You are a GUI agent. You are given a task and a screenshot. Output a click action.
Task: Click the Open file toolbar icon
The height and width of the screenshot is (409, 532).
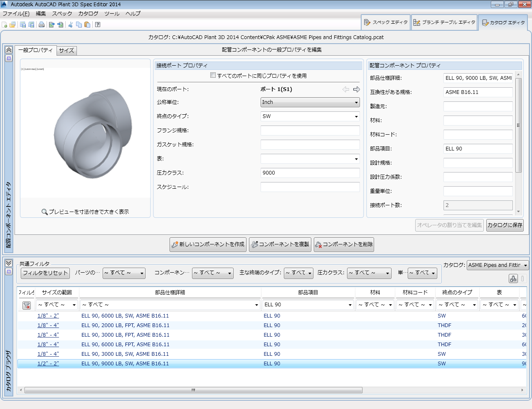tap(12, 25)
